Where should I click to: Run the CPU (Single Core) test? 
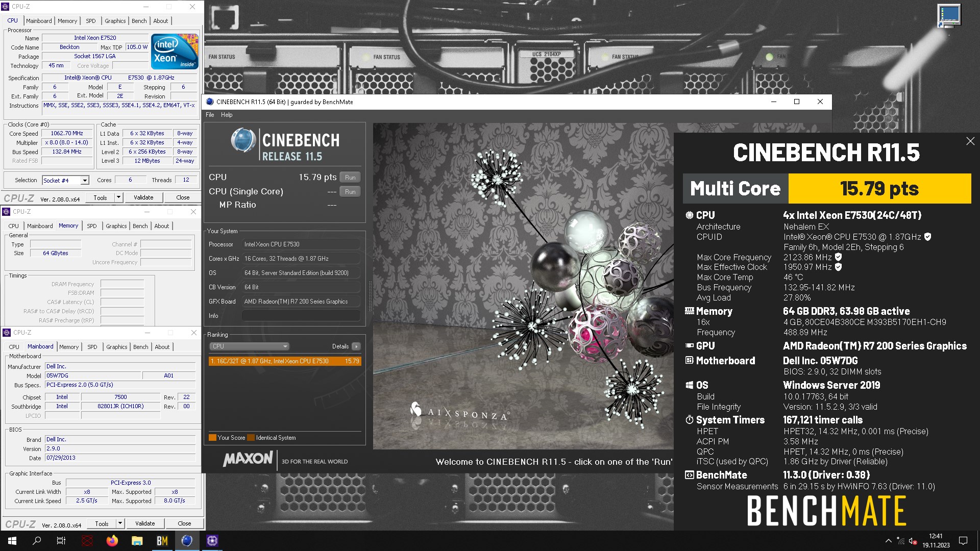pyautogui.click(x=350, y=192)
